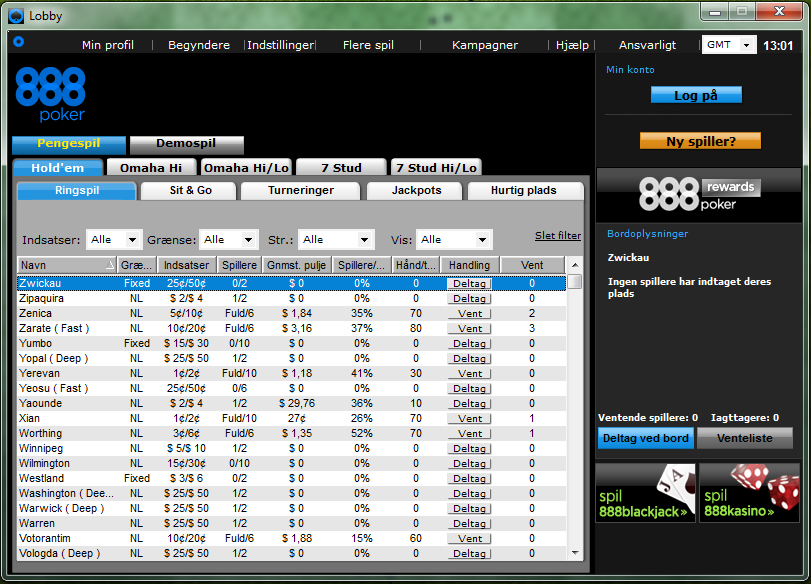Click the small blue icon left of Min profil
The width and height of the screenshot is (811, 584).
pos(18,42)
